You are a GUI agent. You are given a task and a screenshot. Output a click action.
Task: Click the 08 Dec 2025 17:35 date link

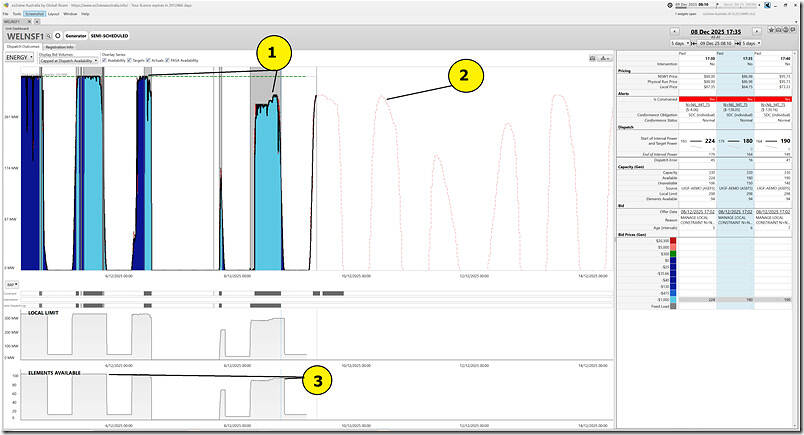tap(716, 32)
